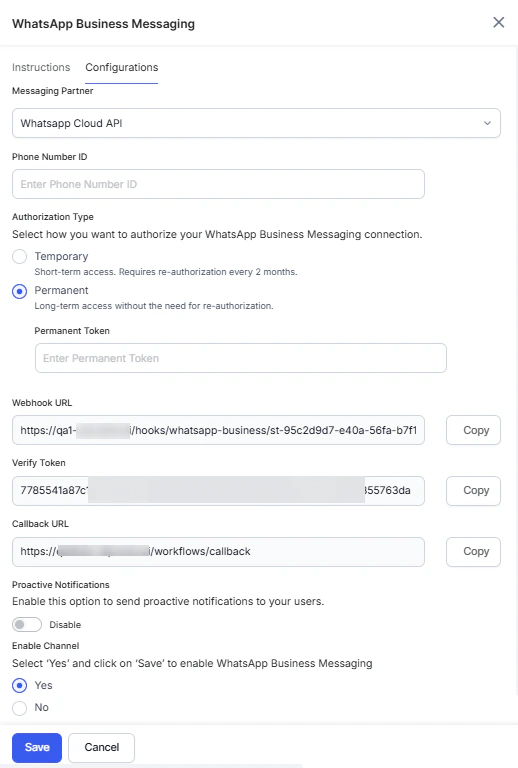
Task: Click the Callback URL field
Action: coord(218,552)
